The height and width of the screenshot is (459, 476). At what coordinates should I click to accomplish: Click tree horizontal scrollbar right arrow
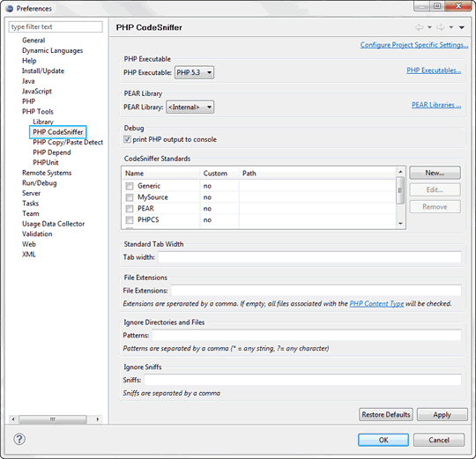point(98,419)
